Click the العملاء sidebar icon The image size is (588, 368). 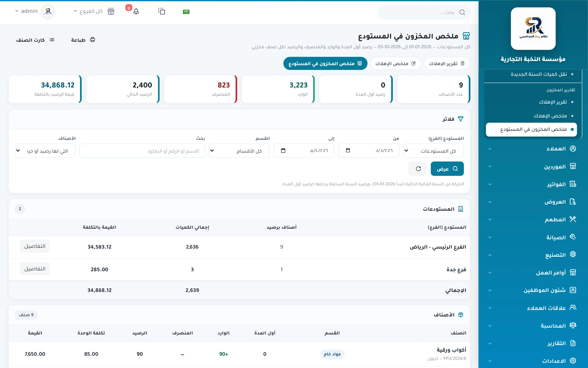[x=573, y=149]
